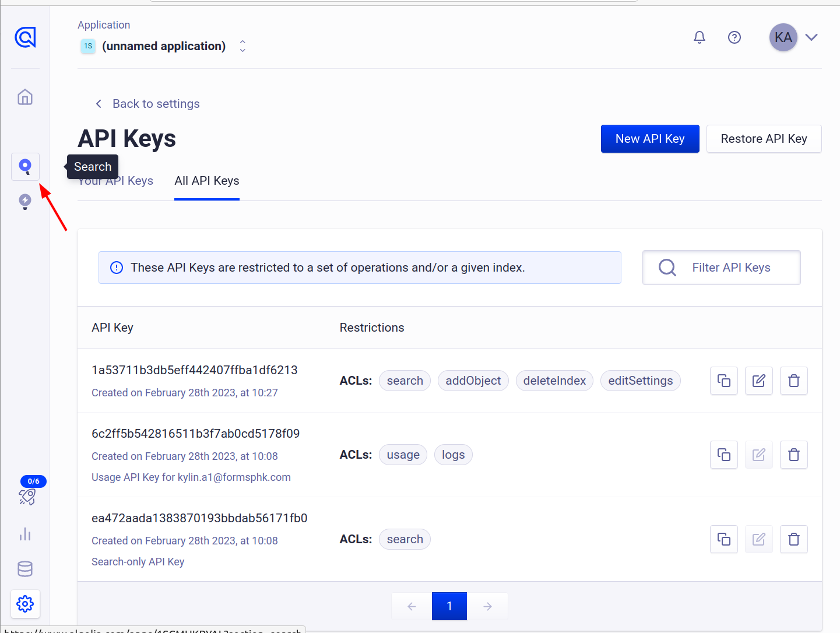Delete the Search-only API Key
The height and width of the screenshot is (633, 840).
pos(794,539)
